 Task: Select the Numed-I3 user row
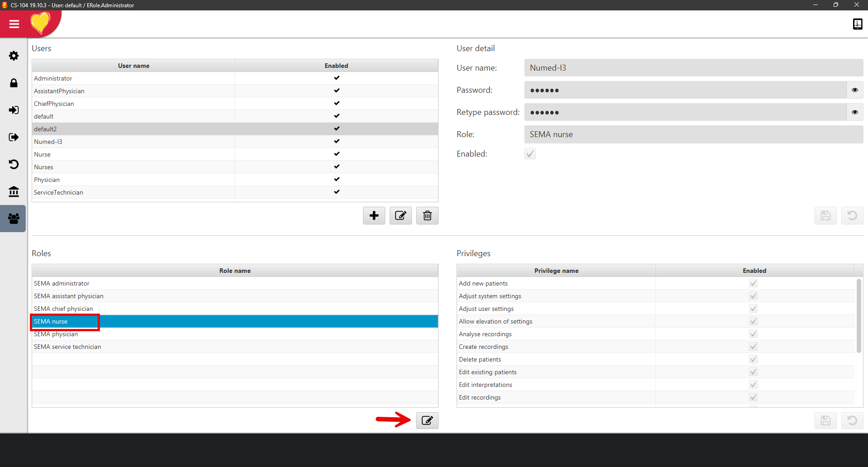tap(133, 142)
